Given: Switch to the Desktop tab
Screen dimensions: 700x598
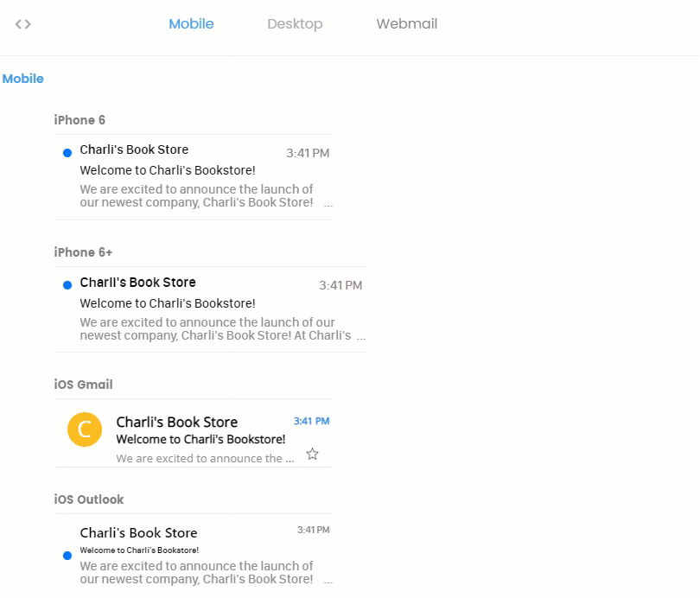Looking at the screenshot, I should click(x=295, y=23).
